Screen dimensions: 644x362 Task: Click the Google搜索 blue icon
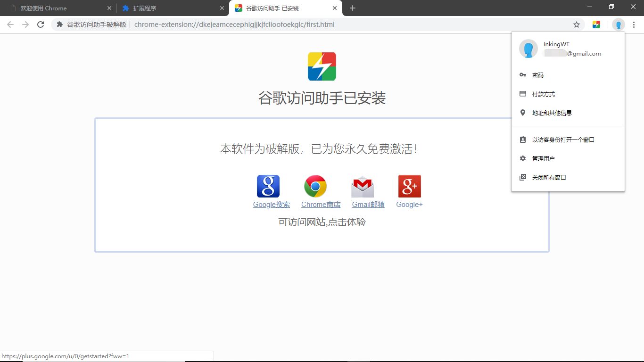[x=268, y=186]
